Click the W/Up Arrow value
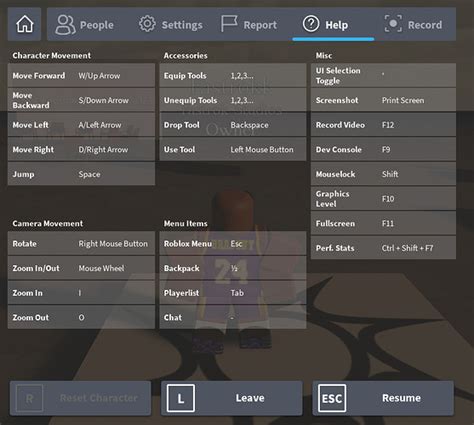This screenshot has width=474, height=425. [x=99, y=76]
